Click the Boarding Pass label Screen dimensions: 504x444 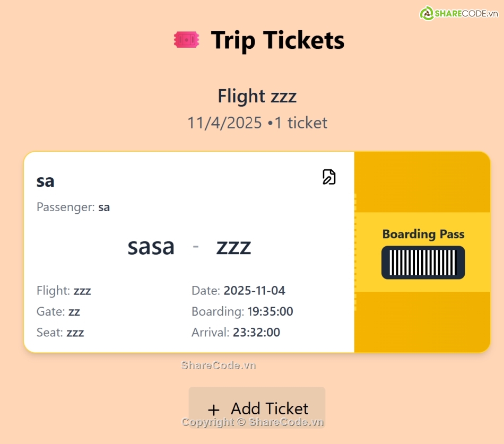click(x=423, y=234)
